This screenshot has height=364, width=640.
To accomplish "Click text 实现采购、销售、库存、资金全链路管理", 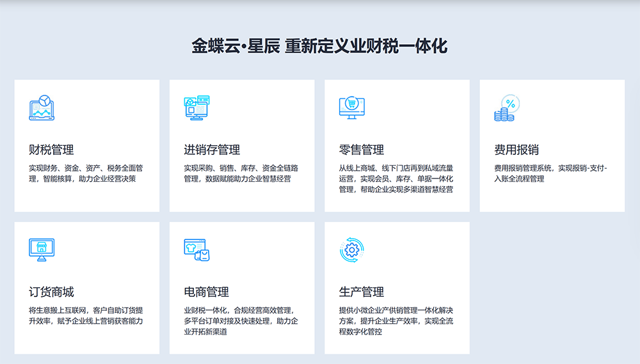I will 241,173.
